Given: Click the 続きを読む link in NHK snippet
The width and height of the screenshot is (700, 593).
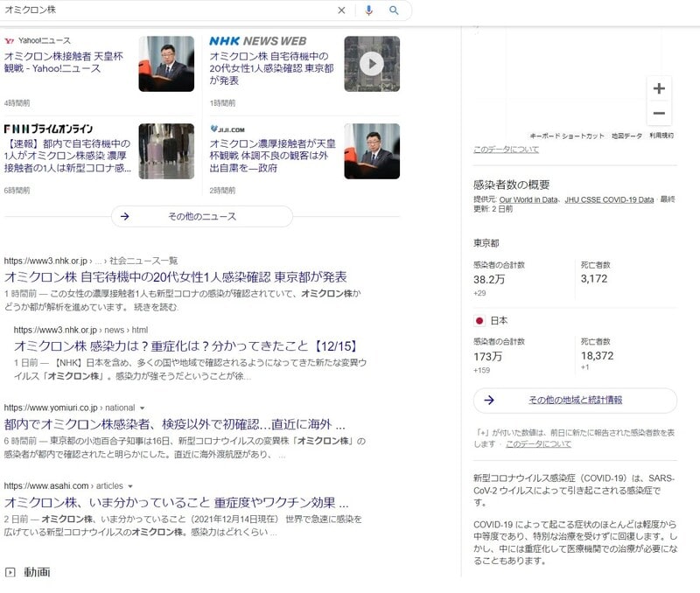Looking at the screenshot, I should tap(156, 307).
